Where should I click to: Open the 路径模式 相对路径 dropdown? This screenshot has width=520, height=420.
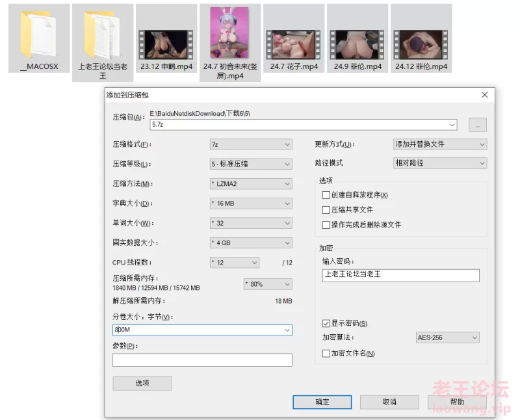440,163
